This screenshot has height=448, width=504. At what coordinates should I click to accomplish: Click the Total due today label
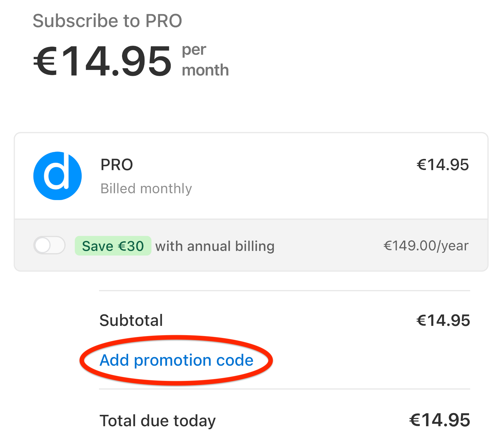pos(158,421)
